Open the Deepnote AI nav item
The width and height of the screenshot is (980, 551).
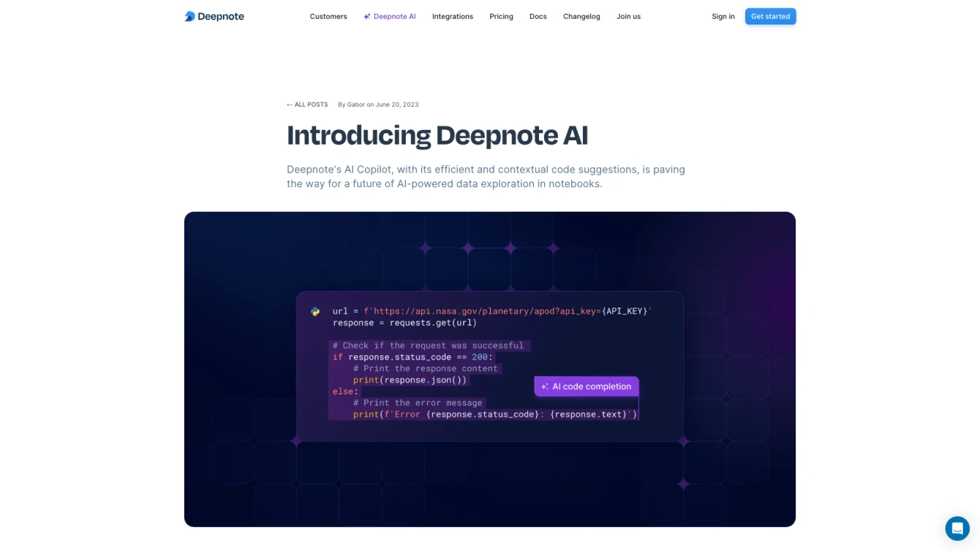coord(390,16)
